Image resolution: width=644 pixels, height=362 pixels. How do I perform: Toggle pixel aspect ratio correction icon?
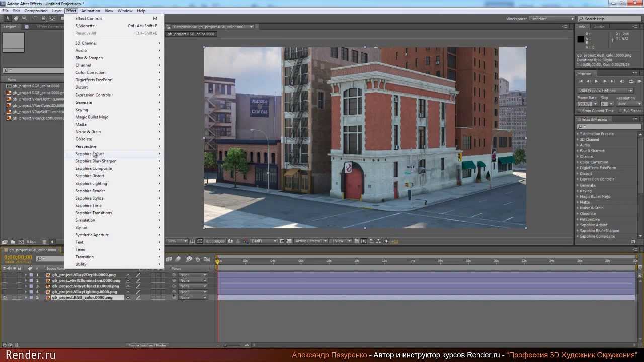(358, 241)
